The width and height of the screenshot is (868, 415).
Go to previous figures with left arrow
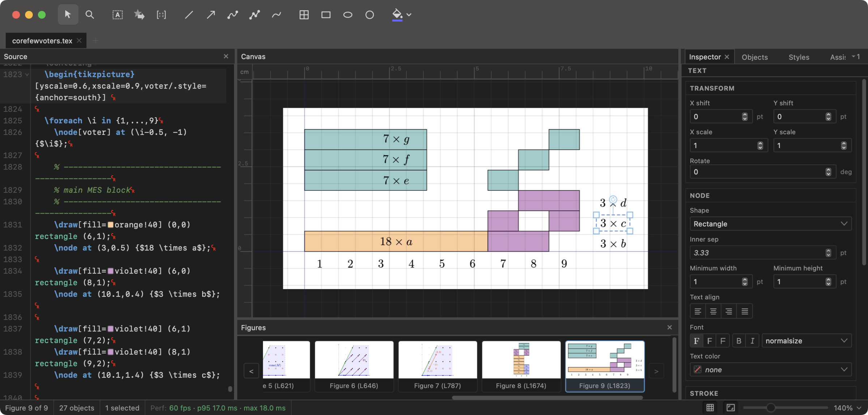pyautogui.click(x=251, y=371)
